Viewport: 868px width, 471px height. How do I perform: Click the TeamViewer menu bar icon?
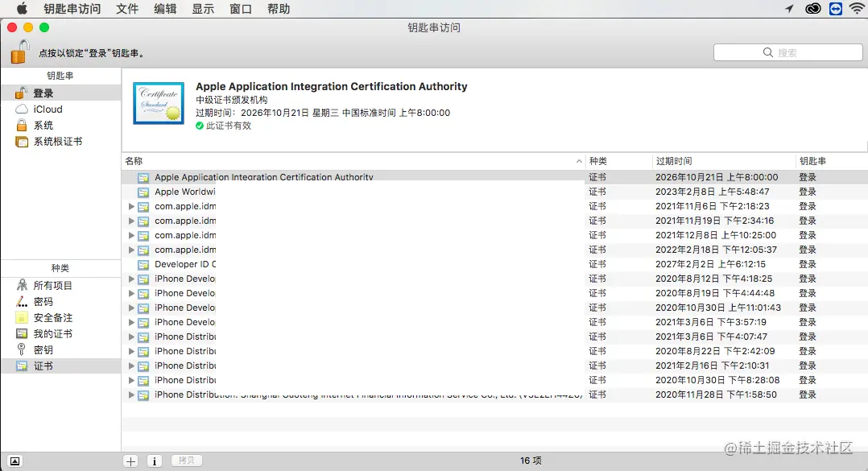pos(835,8)
